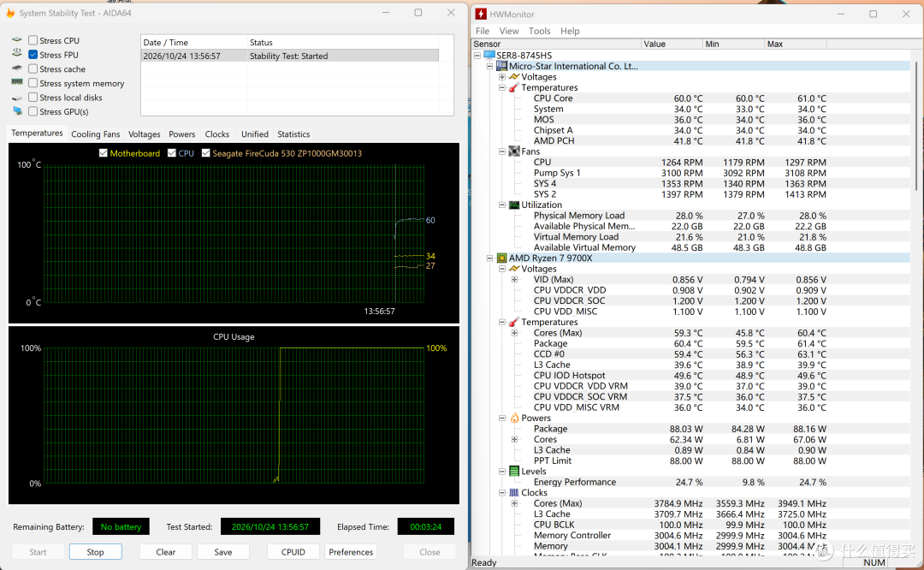
Task: Click the AIDA64 flame icon in title bar
Action: click(10, 12)
